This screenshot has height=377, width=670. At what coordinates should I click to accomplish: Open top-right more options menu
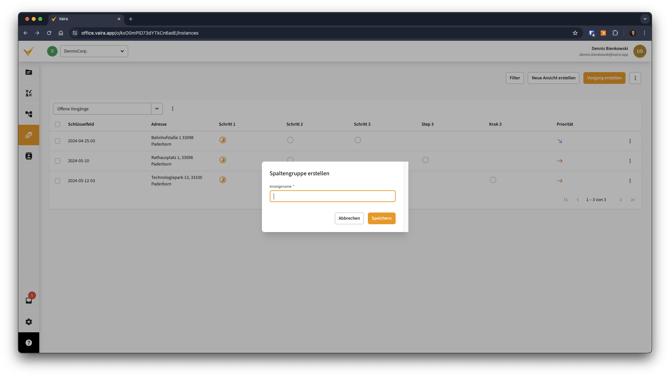pos(635,78)
